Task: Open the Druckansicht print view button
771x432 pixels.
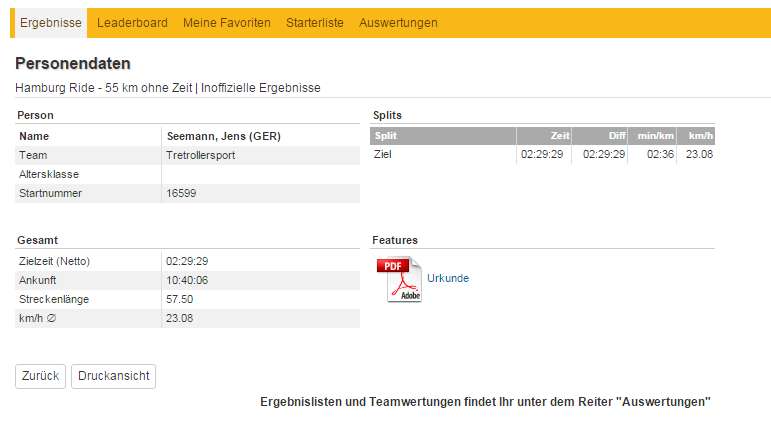Action: 113,376
